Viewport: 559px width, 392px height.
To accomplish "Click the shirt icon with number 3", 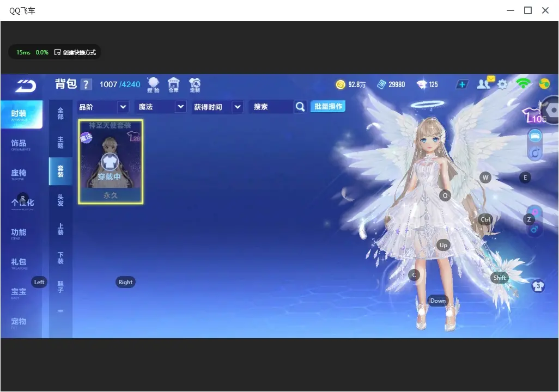I will 538,286.
